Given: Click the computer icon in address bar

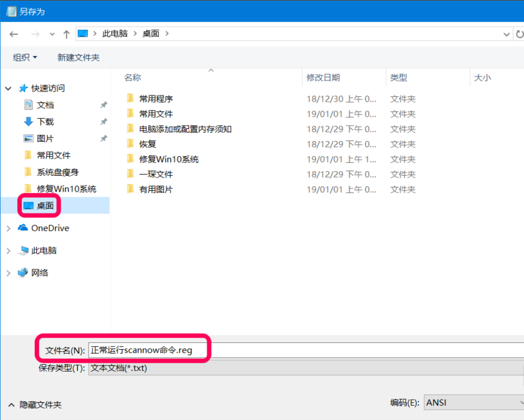Looking at the screenshot, I should 83,33.
